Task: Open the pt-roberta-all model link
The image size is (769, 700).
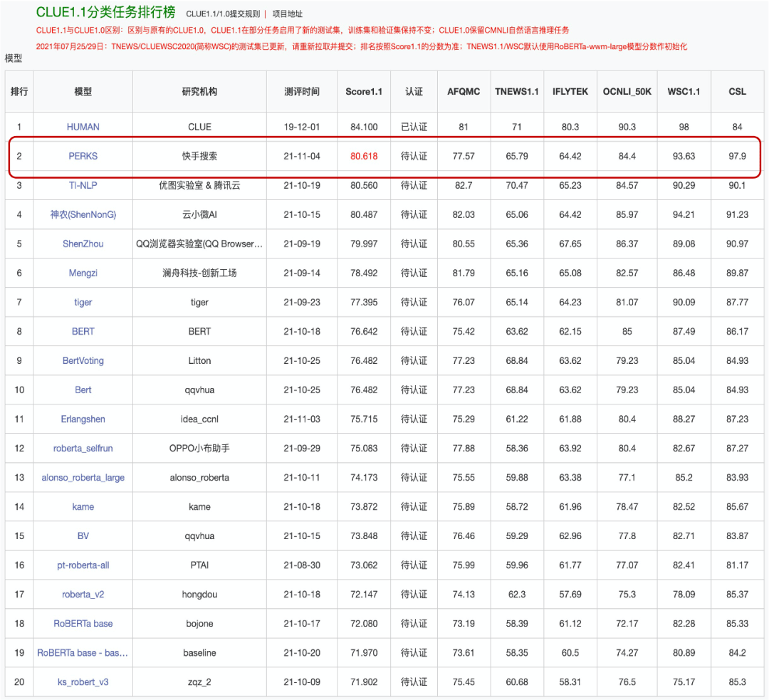Action: click(x=83, y=565)
